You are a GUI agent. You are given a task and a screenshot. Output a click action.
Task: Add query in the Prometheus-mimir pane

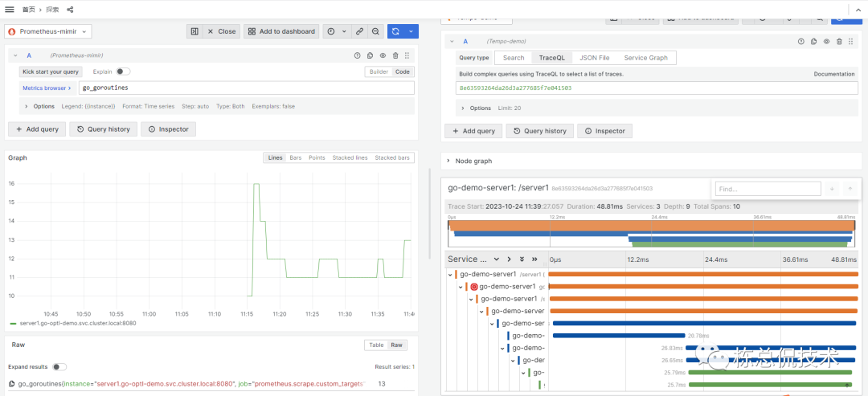tap(37, 129)
